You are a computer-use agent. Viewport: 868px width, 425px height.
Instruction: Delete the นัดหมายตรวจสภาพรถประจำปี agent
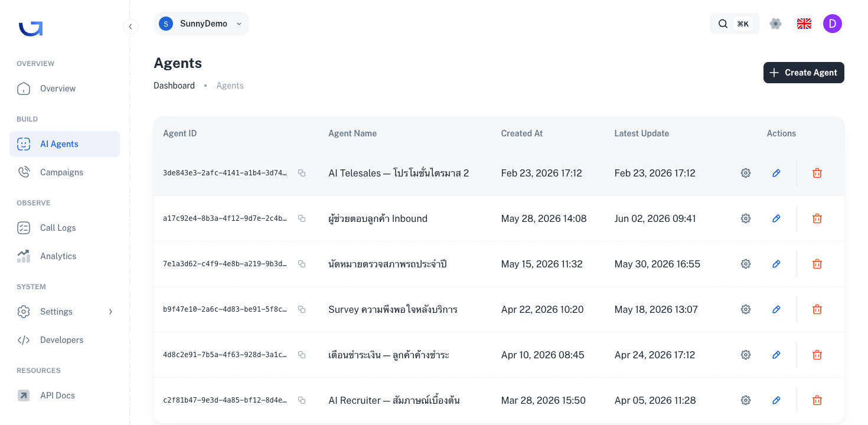point(817,264)
